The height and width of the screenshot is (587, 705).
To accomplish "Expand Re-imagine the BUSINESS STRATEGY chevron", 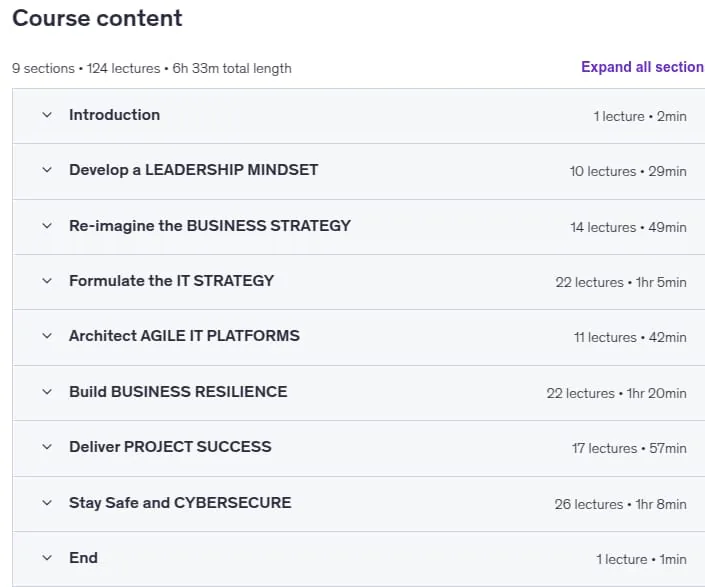I will tap(47, 226).
